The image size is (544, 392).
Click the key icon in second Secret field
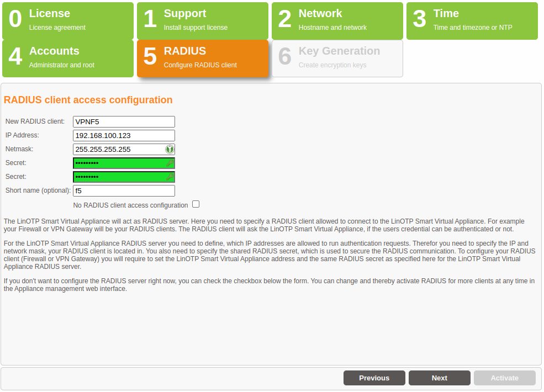coord(170,177)
